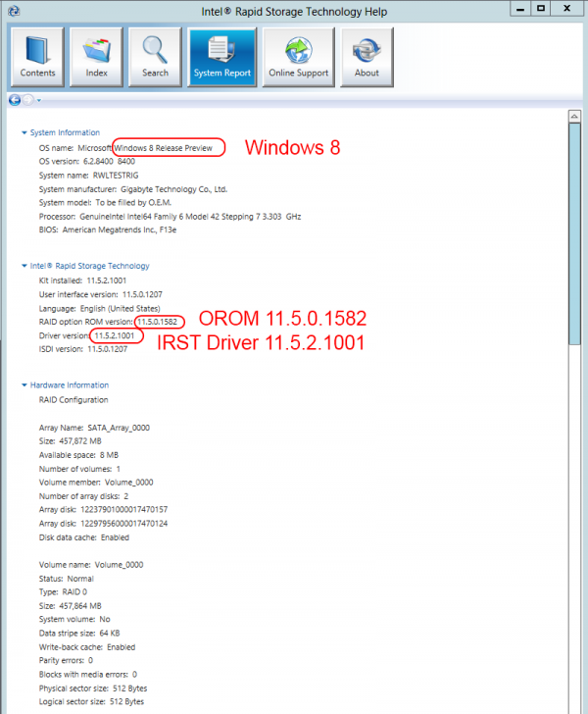Click System volume No
Viewport: 588px width, 714px height.
pyautogui.click(x=74, y=619)
